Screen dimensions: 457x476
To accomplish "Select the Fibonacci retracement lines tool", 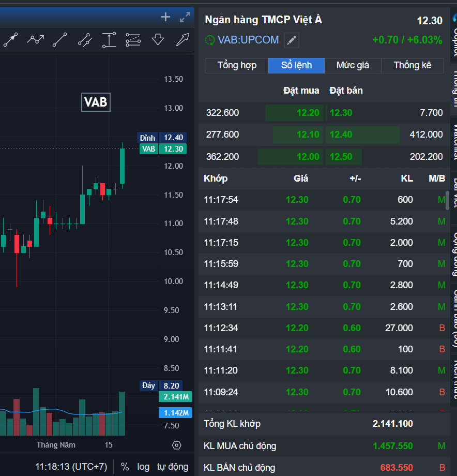I will click(x=133, y=39).
